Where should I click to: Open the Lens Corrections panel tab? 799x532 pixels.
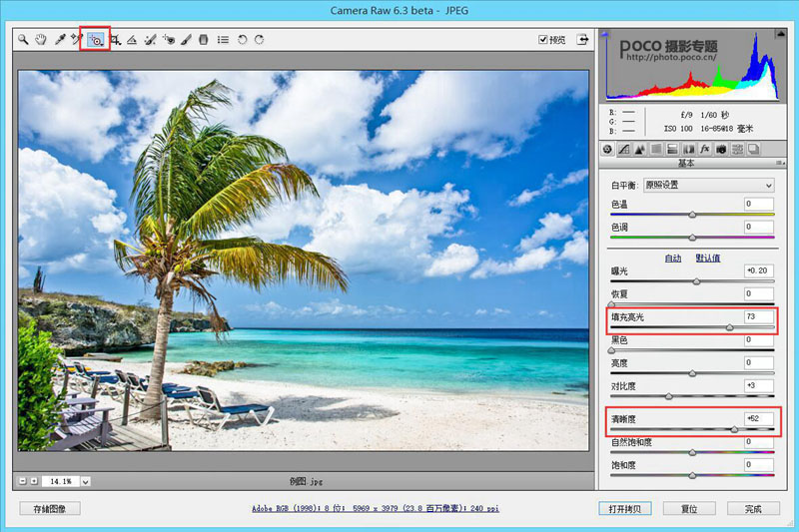[x=689, y=149]
